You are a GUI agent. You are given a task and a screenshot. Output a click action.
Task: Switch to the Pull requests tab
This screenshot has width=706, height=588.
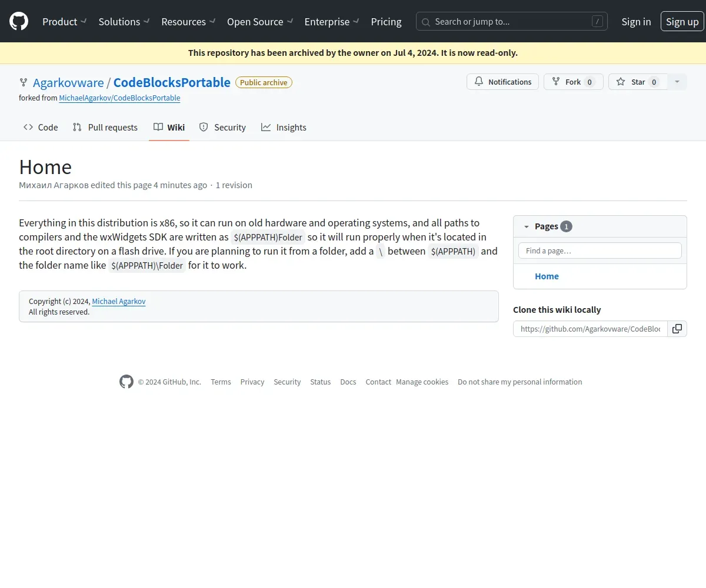pos(105,127)
